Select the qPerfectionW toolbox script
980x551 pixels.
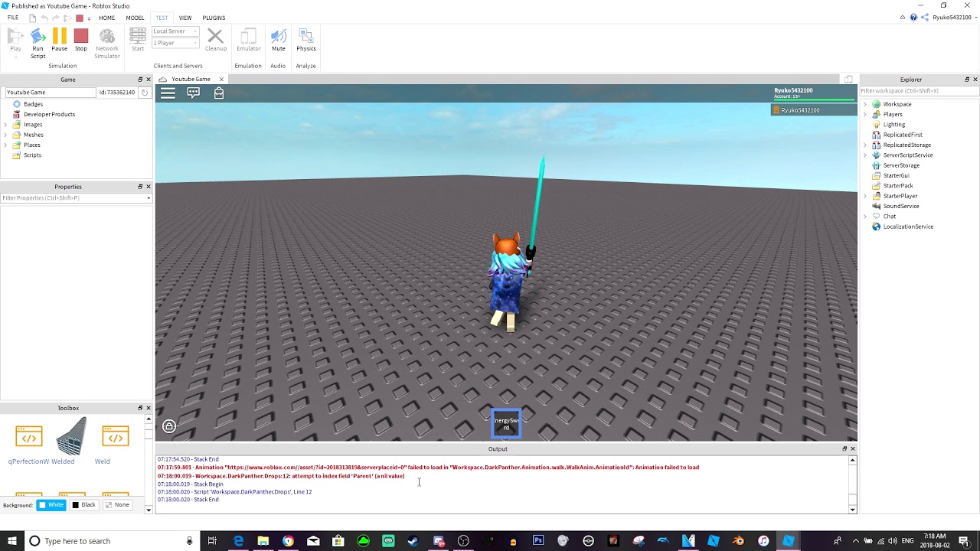(x=29, y=438)
